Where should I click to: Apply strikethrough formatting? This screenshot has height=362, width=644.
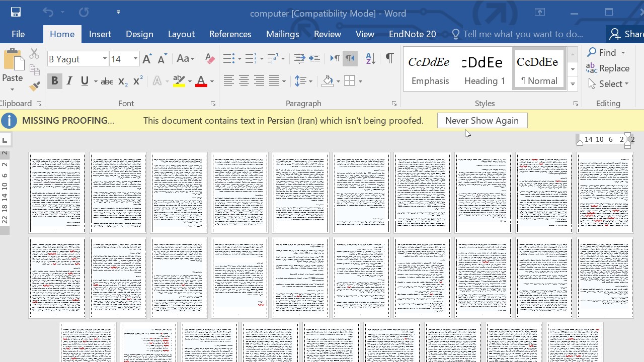coord(107,81)
